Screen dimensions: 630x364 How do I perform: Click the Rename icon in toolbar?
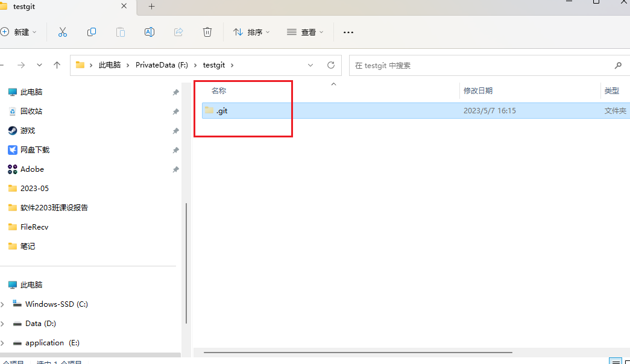point(150,32)
